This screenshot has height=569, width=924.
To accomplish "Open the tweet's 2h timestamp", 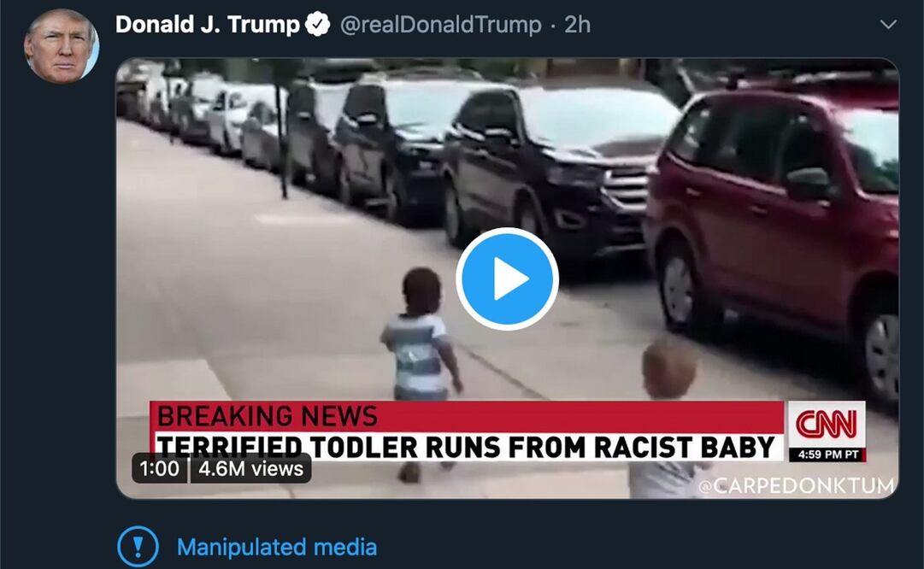I will 577,25.
